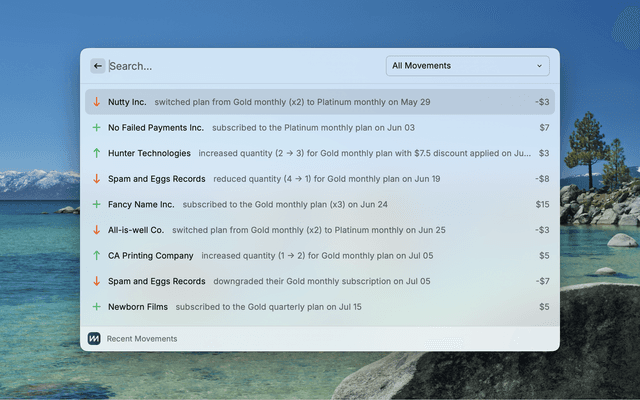Click the up arrow icon for CA Printing Company
Image resolution: width=640 pixels, height=400 pixels.
pyautogui.click(x=97, y=255)
